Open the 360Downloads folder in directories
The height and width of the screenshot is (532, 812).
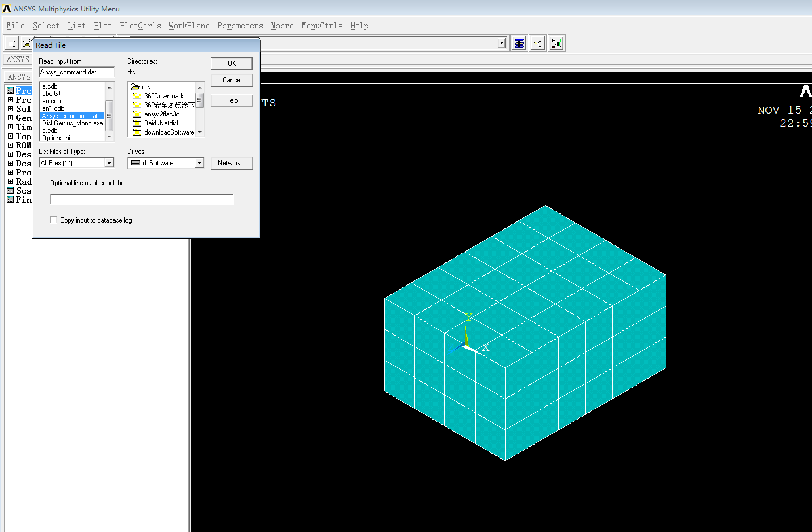click(164, 96)
